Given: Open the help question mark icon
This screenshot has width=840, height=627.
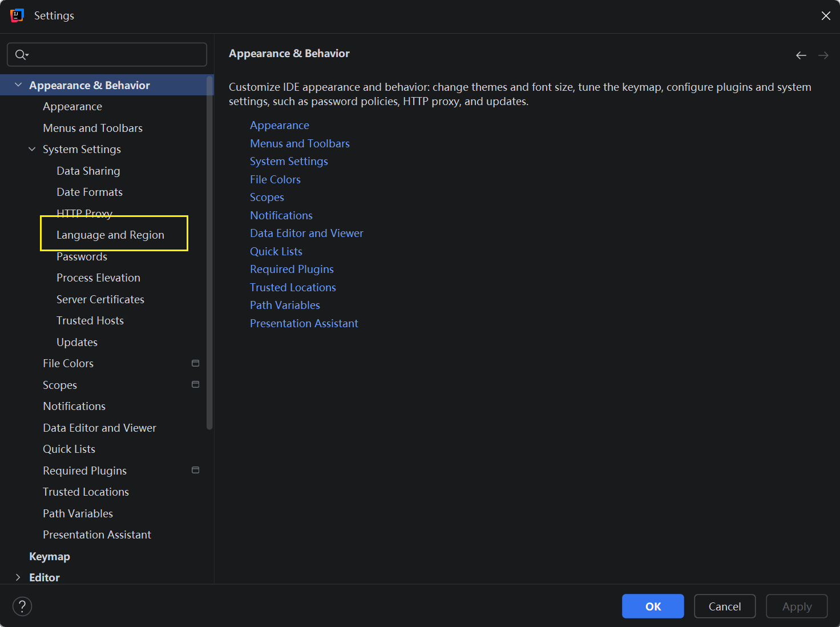Looking at the screenshot, I should pyautogui.click(x=22, y=606).
